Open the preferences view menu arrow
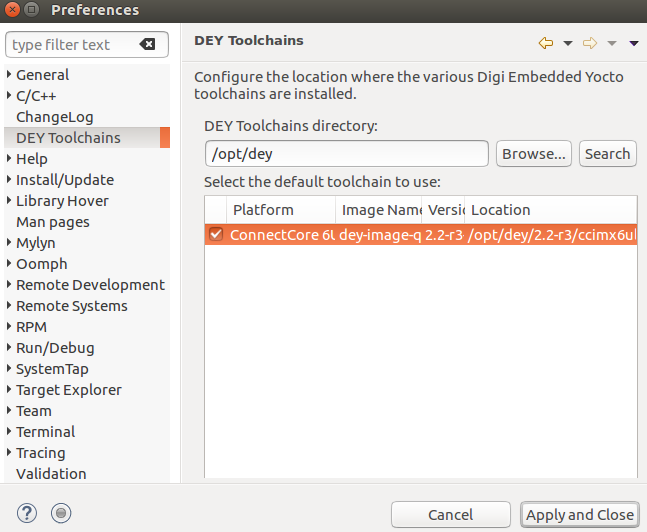 pyautogui.click(x=634, y=43)
